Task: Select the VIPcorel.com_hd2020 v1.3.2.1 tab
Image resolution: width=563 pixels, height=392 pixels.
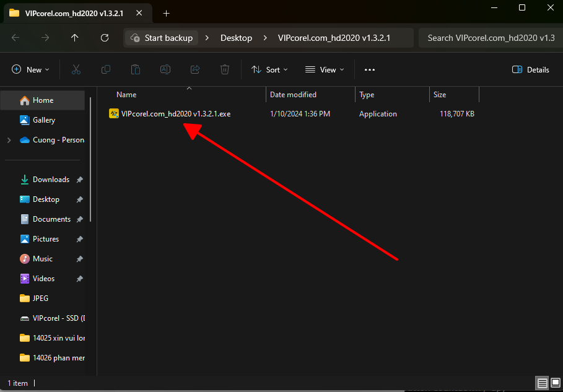Action: tap(77, 13)
